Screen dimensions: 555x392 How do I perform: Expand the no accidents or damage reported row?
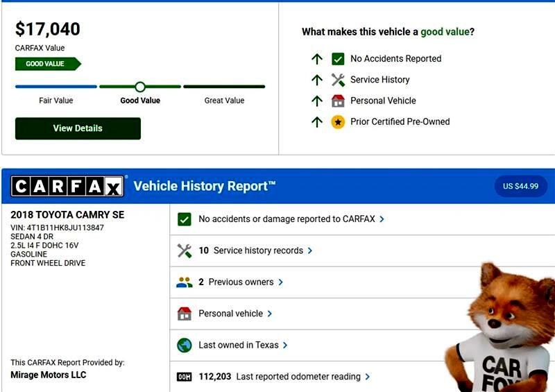(291, 219)
